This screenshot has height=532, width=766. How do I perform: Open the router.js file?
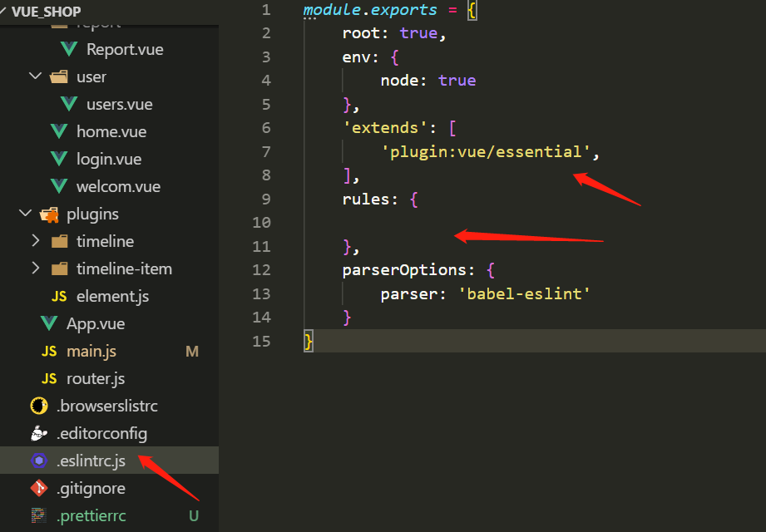click(96, 378)
